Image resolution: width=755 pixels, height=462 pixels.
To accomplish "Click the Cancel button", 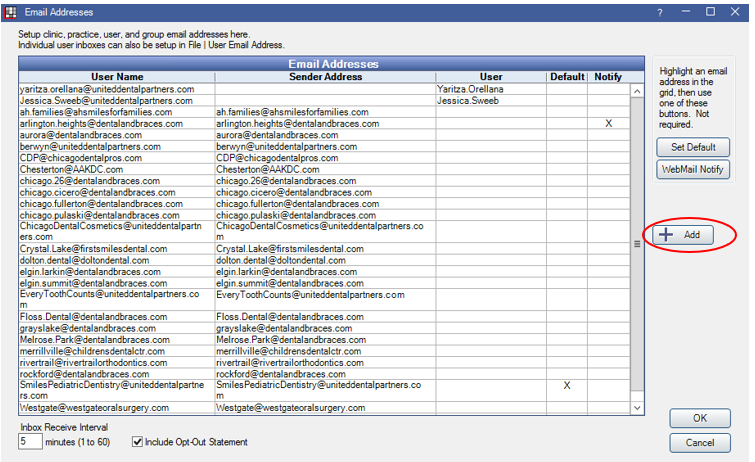I will (x=700, y=443).
